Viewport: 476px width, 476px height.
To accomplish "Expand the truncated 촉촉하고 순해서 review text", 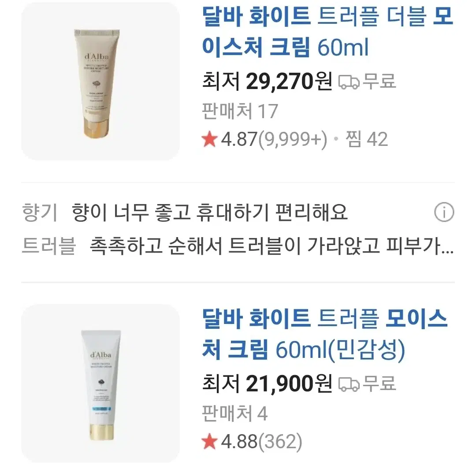I will pyautogui.click(x=271, y=245).
